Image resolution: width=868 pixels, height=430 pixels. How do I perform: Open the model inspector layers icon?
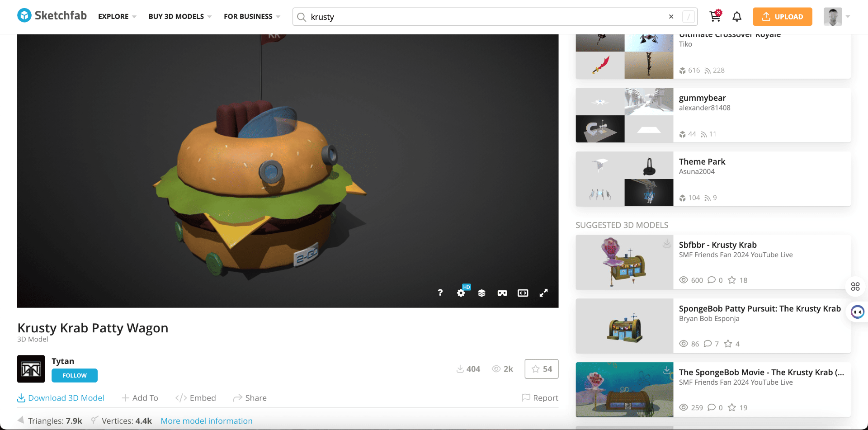click(x=481, y=293)
